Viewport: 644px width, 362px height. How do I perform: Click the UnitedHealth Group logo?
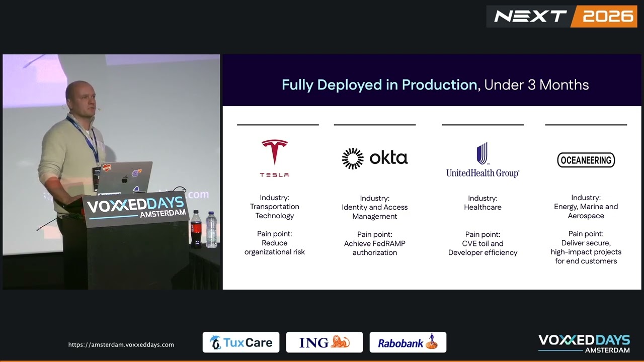click(x=482, y=160)
